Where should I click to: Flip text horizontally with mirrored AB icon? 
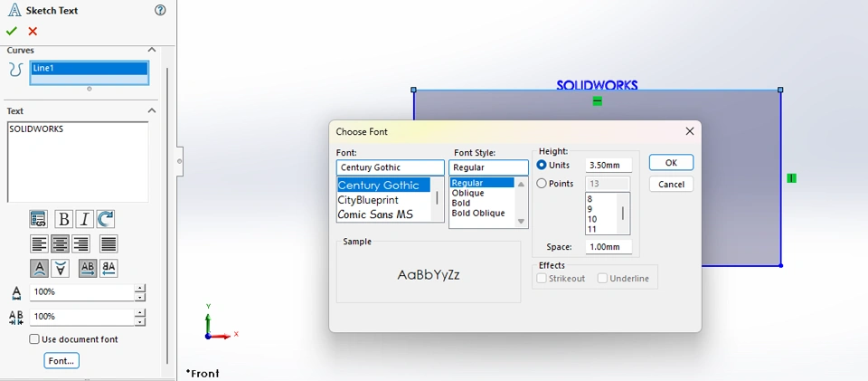[108, 269]
